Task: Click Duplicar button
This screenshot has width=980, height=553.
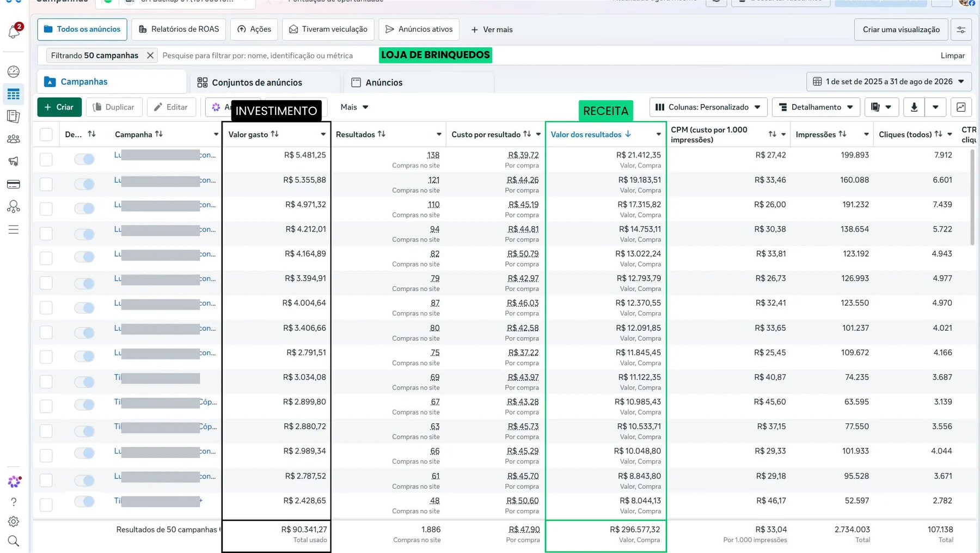Action: [x=114, y=107]
